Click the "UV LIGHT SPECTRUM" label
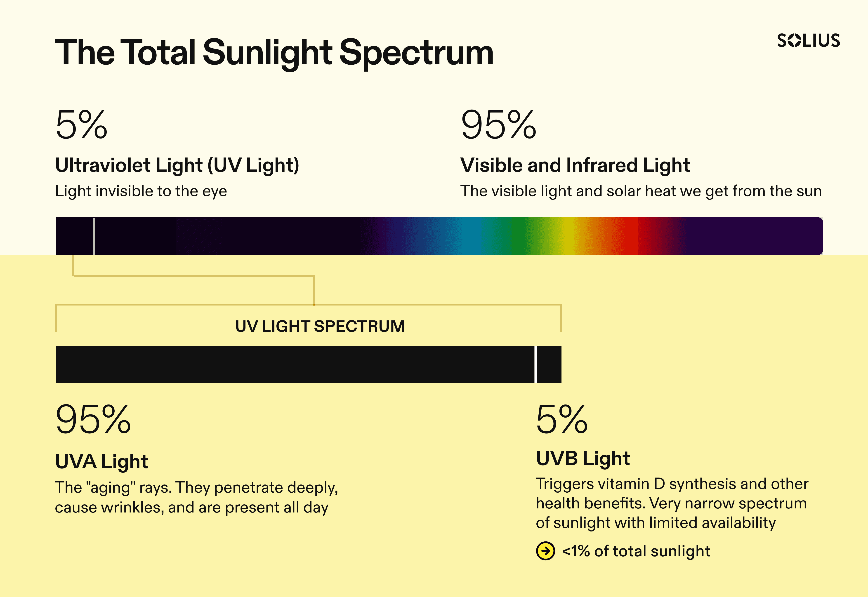 [320, 326]
